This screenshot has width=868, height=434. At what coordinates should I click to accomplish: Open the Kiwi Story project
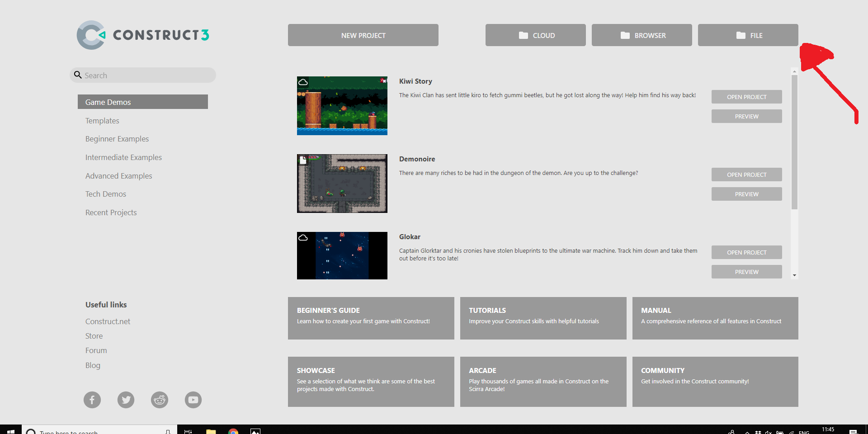(x=747, y=97)
